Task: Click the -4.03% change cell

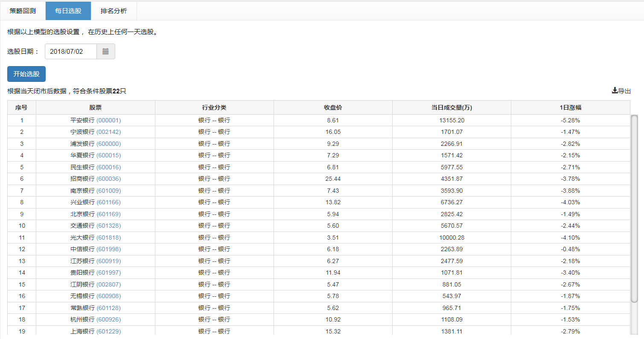Action: [x=570, y=203]
